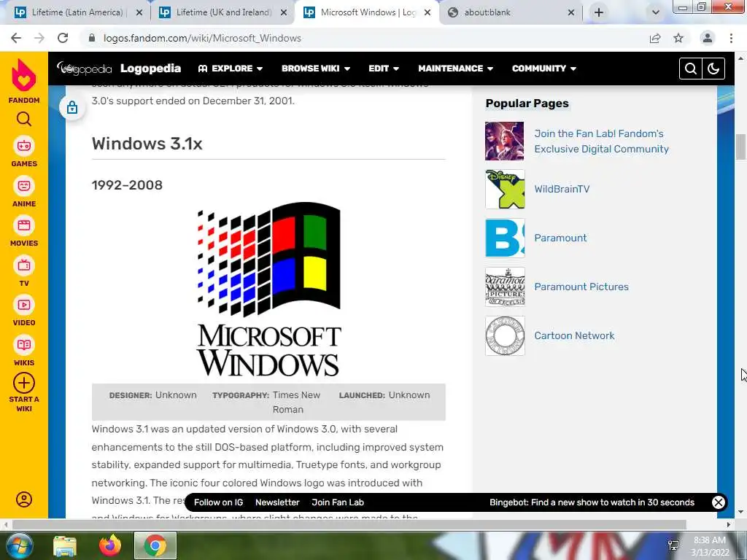Click the horizontal scrollbar at bottom

pyautogui.click(x=349, y=524)
